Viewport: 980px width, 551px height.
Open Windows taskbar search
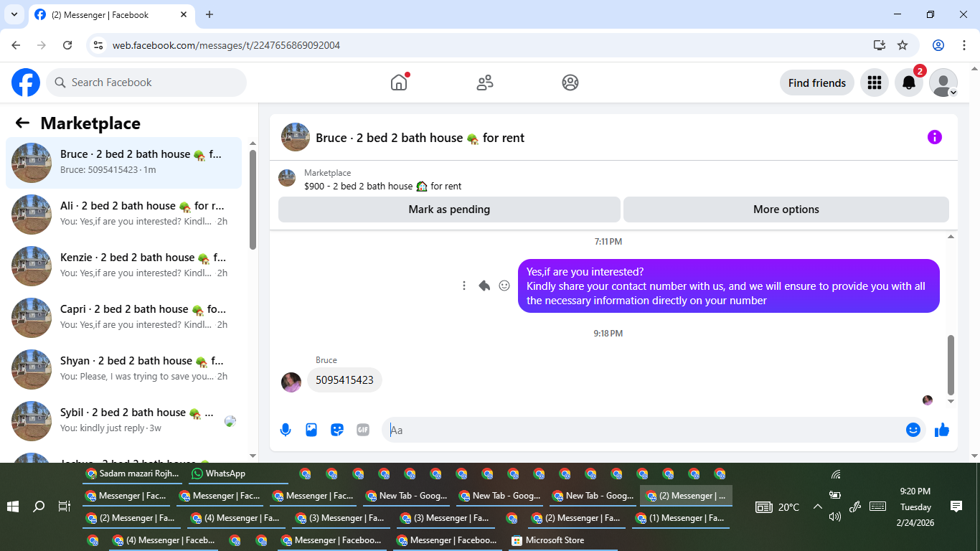(39, 507)
